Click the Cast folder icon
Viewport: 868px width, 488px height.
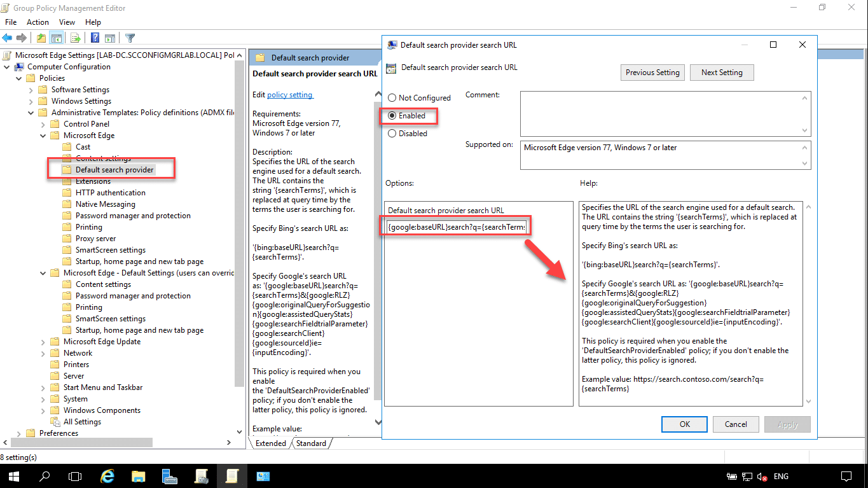[67, 147]
